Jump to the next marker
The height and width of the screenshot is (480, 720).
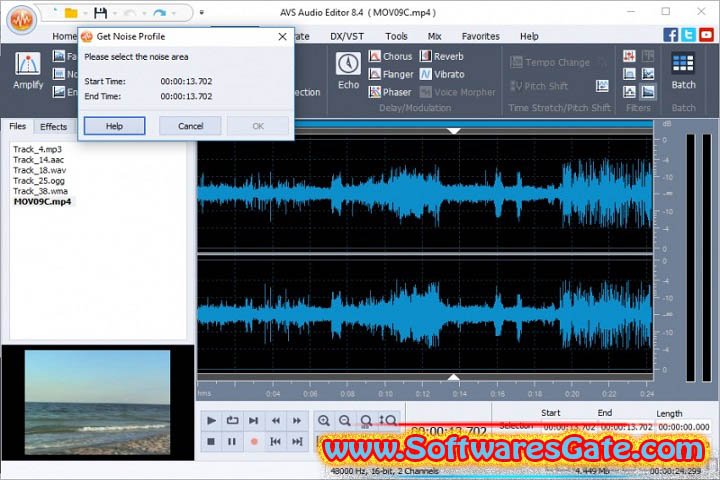[x=297, y=441]
